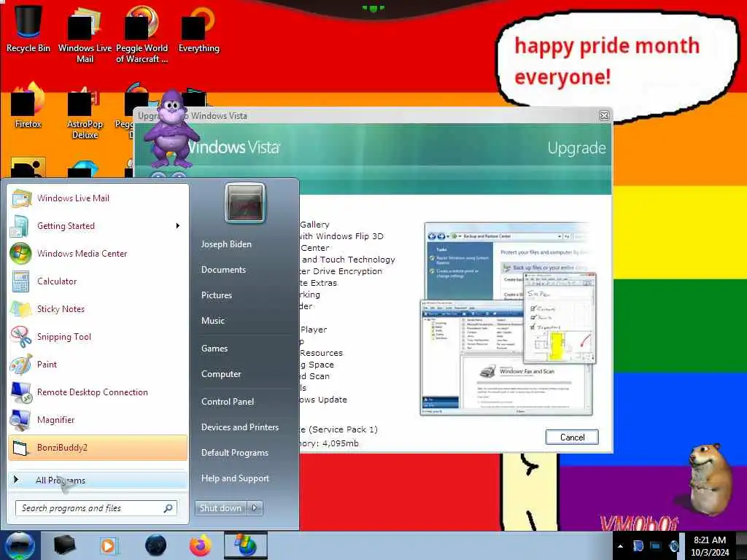Open Sticky Notes

tap(98, 308)
